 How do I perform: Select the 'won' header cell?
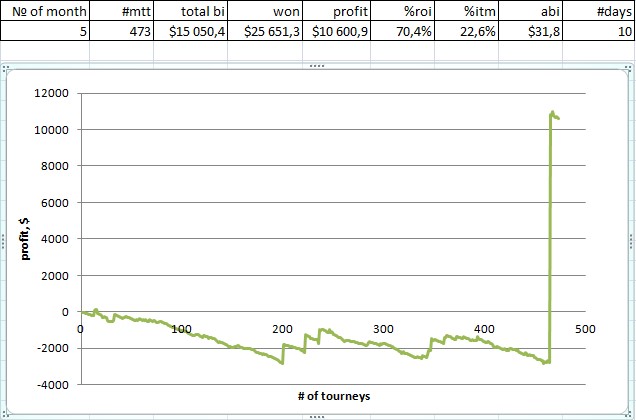click(265, 11)
